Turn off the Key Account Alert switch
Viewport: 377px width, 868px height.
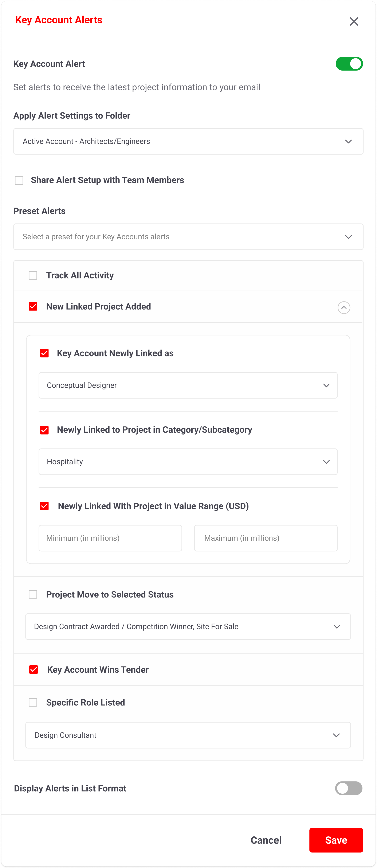[349, 64]
